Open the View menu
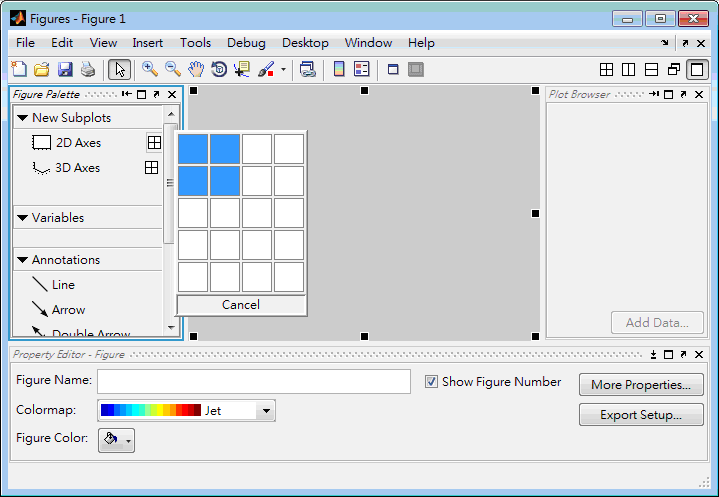This screenshot has height=497, width=719. [103, 43]
